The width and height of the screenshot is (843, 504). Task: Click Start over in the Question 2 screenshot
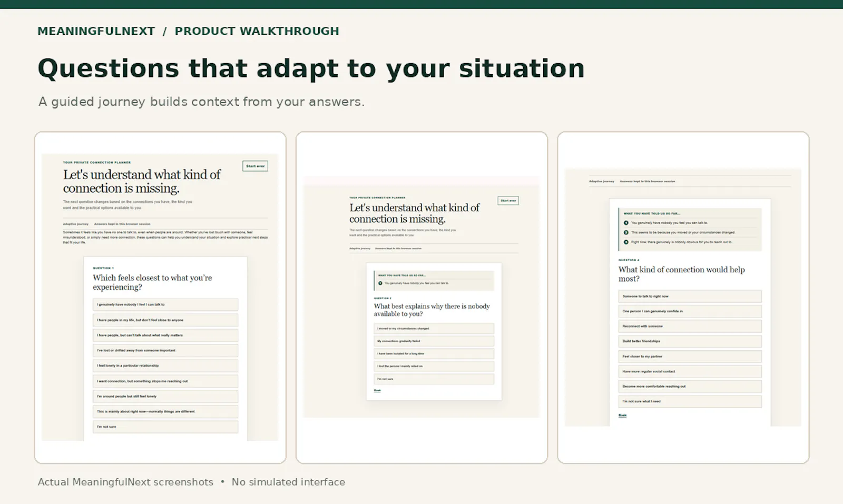(x=508, y=201)
